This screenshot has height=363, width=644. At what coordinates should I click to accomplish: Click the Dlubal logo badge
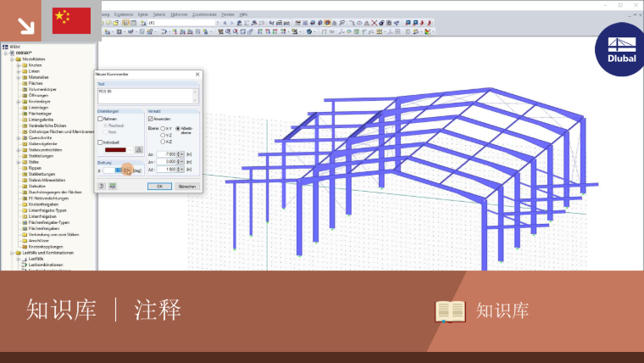(620, 50)
